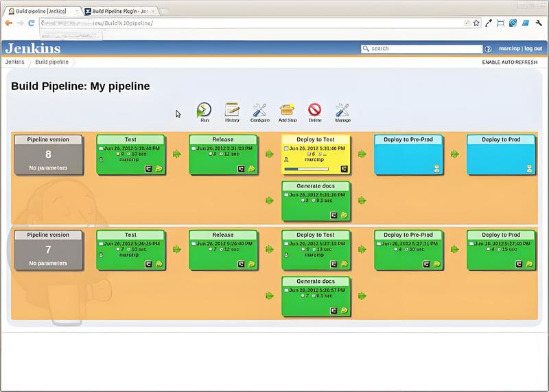Click console icon in running Deploy to Test
The height and width of the screenshot is (392, 549).
click(x=344, y=169)
